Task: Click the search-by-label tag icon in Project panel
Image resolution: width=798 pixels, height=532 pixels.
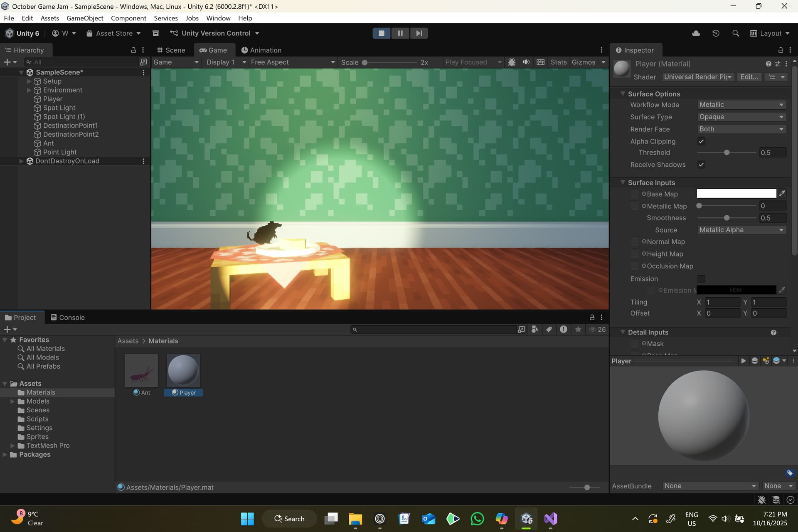Action: [549, 329]
